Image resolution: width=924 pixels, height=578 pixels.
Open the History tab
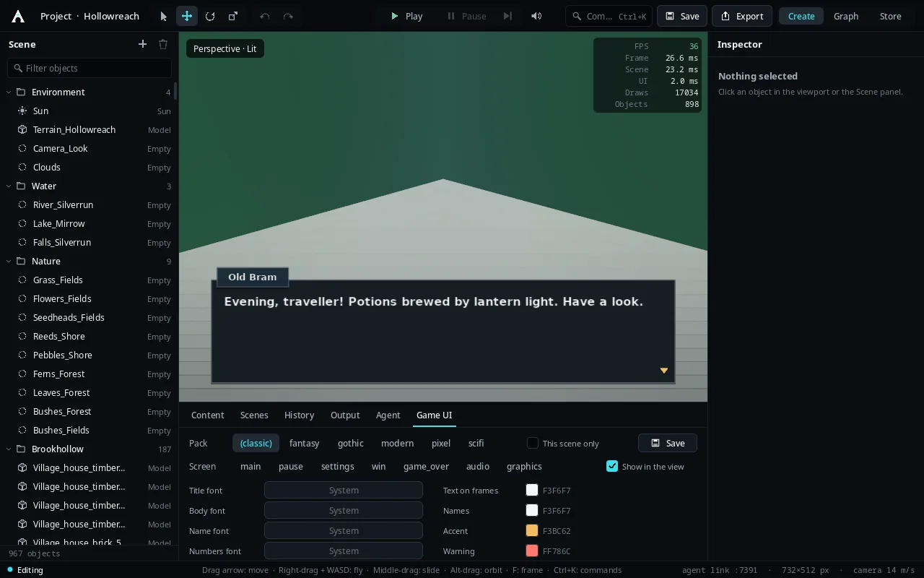coord(299,415)
